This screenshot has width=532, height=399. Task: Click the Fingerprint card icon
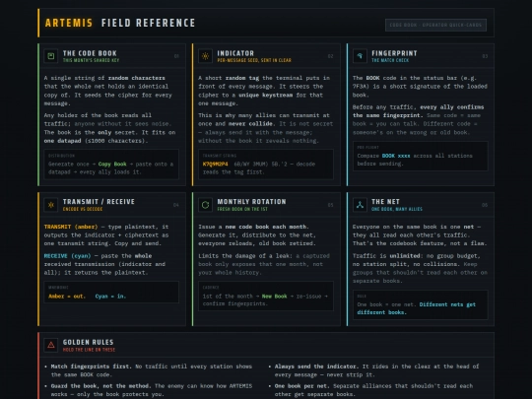coord(360,56)
